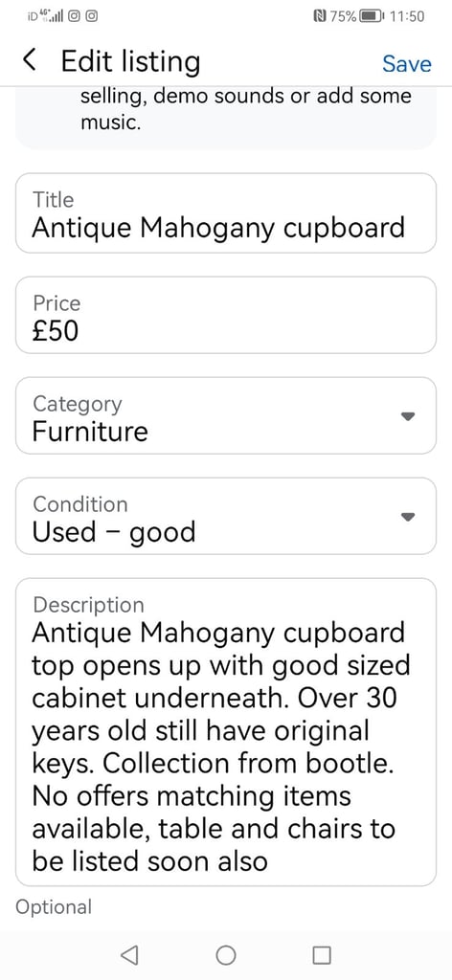Tap the battery icon in status bar
Screen dimensions: 452x980
[x=372, y=16]
